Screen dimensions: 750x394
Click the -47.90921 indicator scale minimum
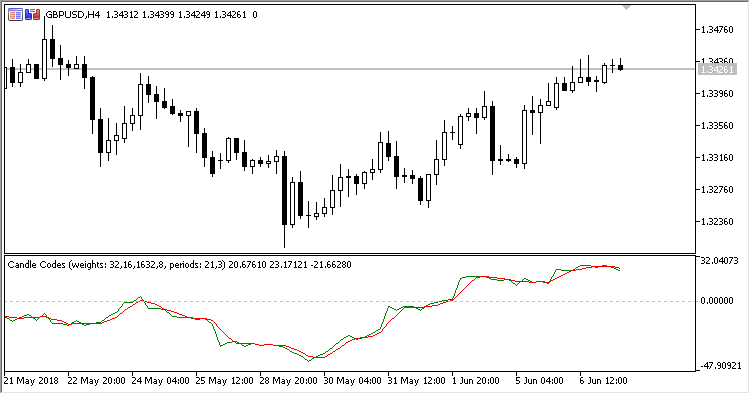[721, 366]
